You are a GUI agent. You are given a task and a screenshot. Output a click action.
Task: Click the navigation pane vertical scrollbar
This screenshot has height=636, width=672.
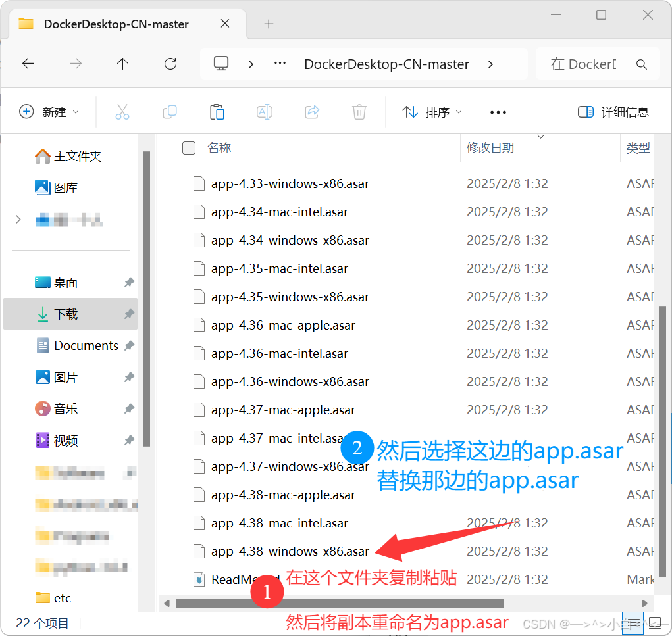coord(146,299)
